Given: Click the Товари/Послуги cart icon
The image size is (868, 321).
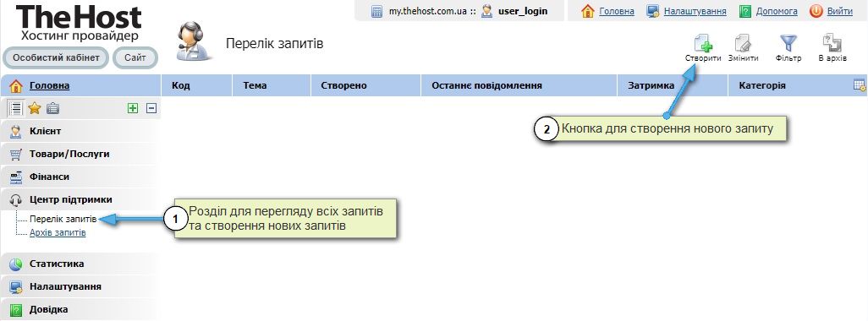Looking at the screenshot, I should tap(16, 154).
